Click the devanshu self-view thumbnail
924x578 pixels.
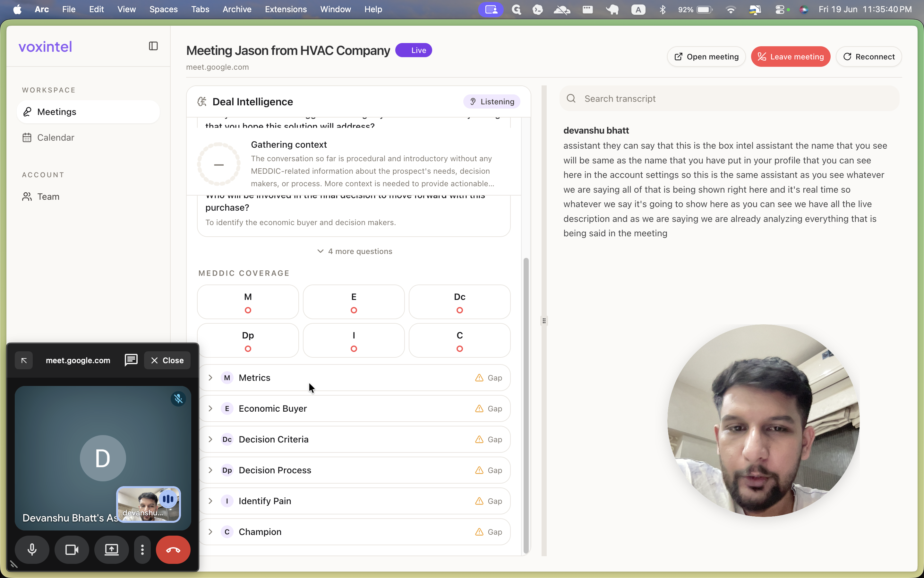[149, 504]
